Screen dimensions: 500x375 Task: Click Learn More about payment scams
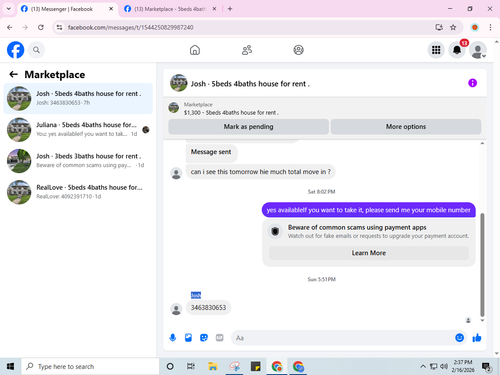[x=369, y=253]
